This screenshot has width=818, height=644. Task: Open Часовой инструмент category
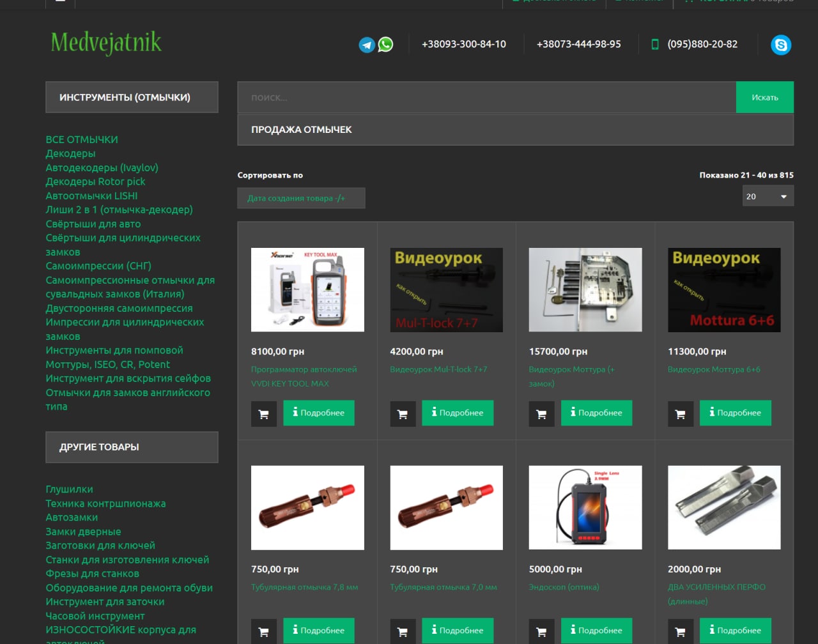coord(95,616)
